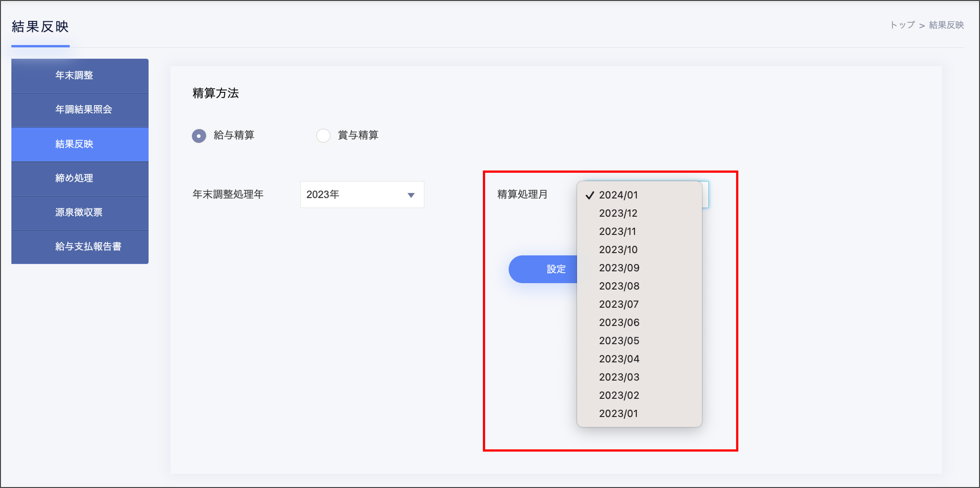Choose 2023/01 in the settlement month list
Image resolution: width=980 pixels, height=488 pixels.
coord(618,413)
